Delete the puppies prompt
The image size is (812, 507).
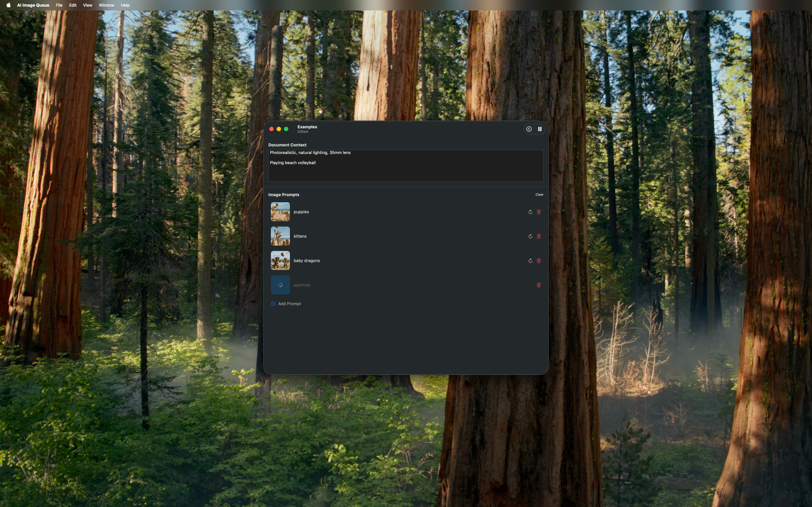[x=539, y=212]
